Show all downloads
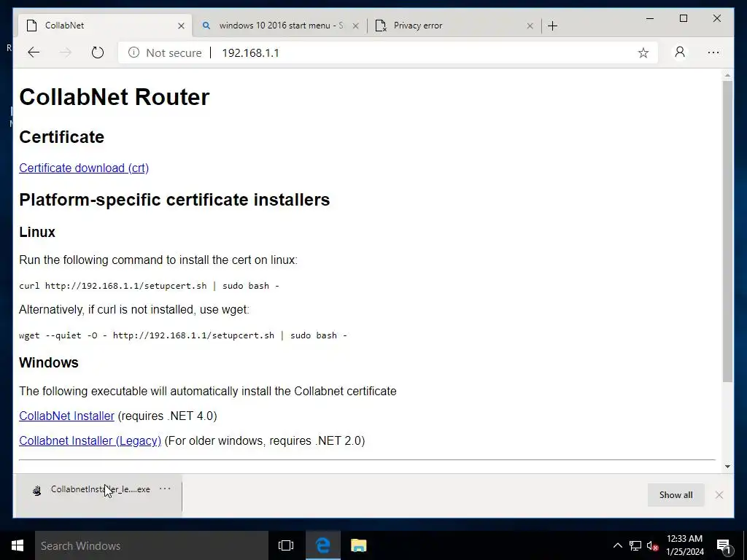 point(676,495)
